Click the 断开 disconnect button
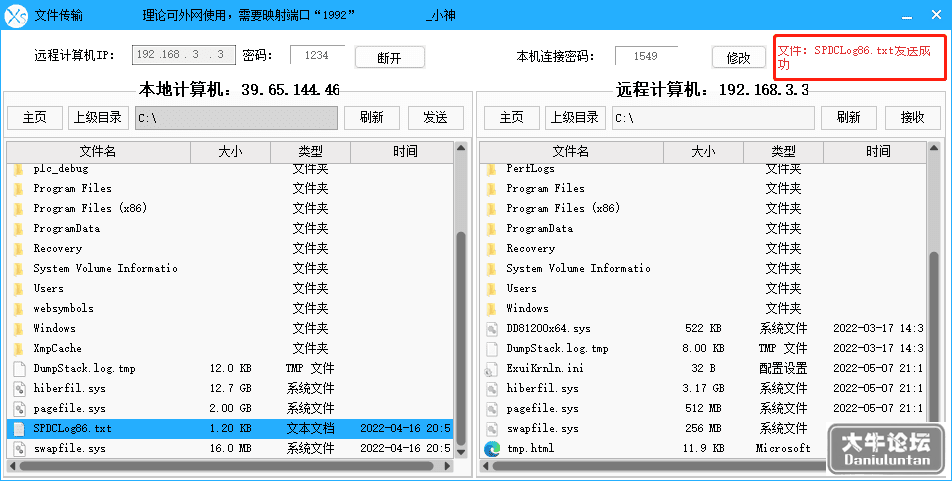Image resolution: width=952 pixels, height=481 pixels. [390, 58]
